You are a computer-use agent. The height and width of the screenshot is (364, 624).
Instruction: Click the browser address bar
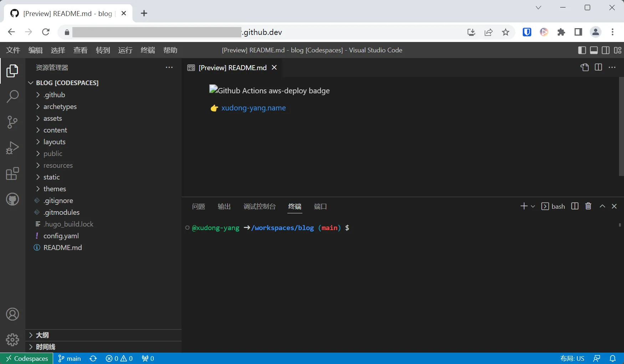pos(250,32)
